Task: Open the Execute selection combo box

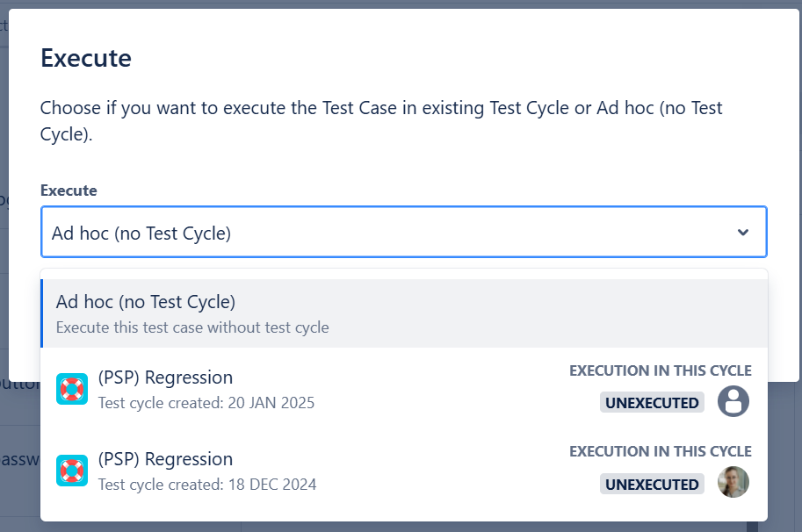Action: point(402,232)
